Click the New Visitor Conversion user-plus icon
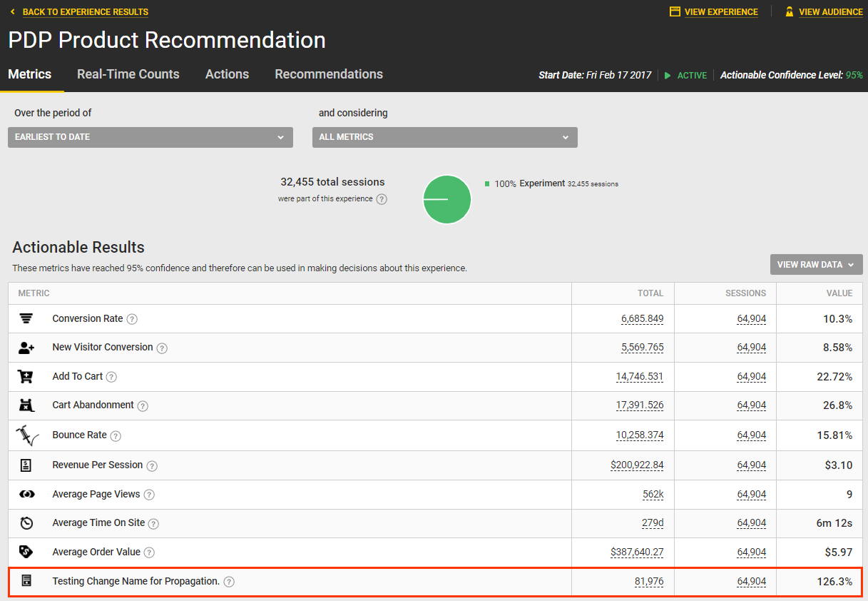The image size is (868, 601). coord(26,348)
